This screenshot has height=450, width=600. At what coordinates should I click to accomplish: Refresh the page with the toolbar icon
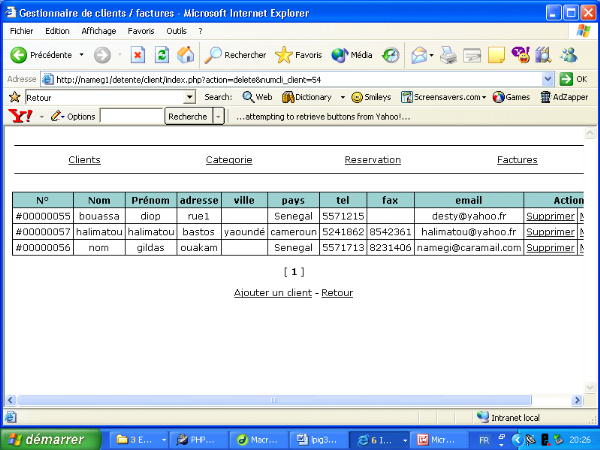tap(161, 55)
